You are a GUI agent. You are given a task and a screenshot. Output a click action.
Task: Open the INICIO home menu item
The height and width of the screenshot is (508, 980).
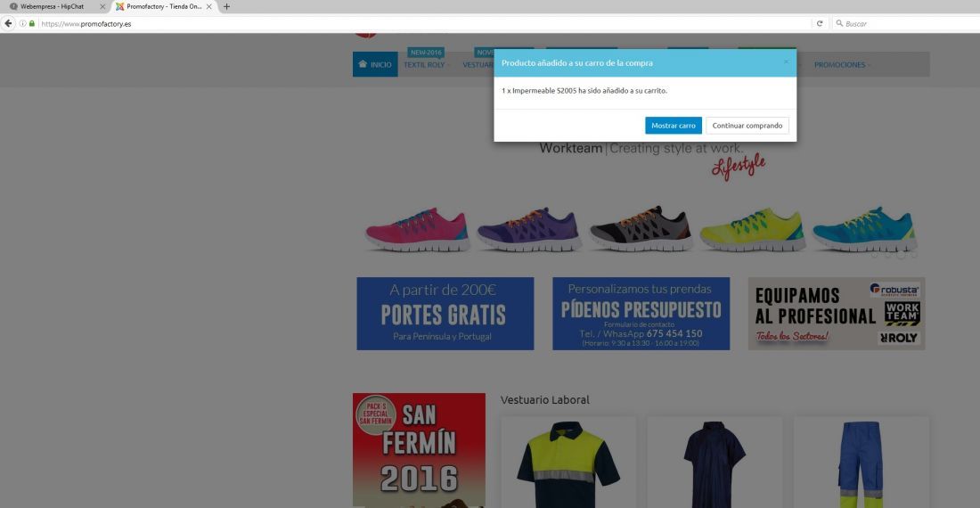point(375,64)
